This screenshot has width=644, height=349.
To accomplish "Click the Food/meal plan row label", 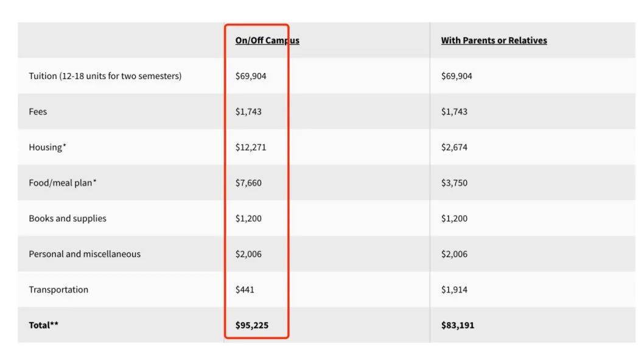I will click(x=63, y=182).
